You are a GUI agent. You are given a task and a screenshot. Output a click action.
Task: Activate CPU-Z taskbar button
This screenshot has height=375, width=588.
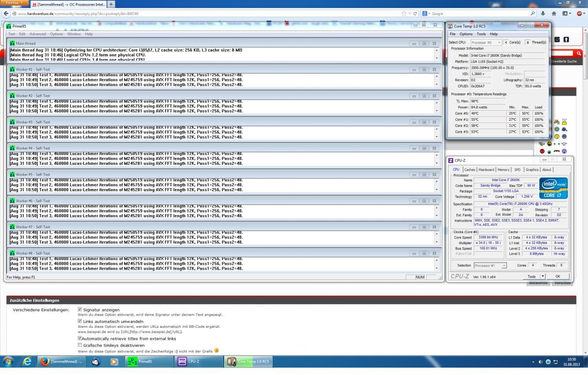point(198,362)
